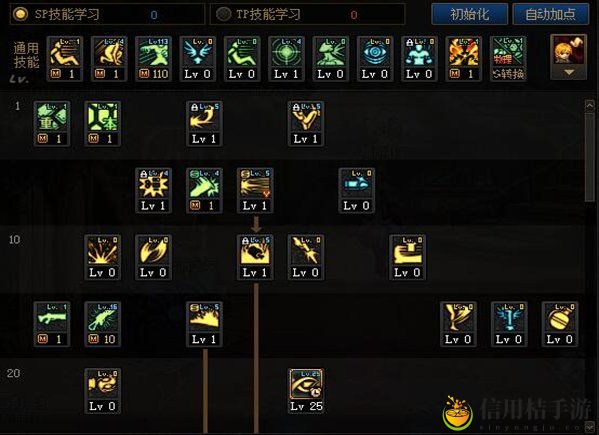
Task: Click the blue winged angel skill
Action: pos(198,58)
